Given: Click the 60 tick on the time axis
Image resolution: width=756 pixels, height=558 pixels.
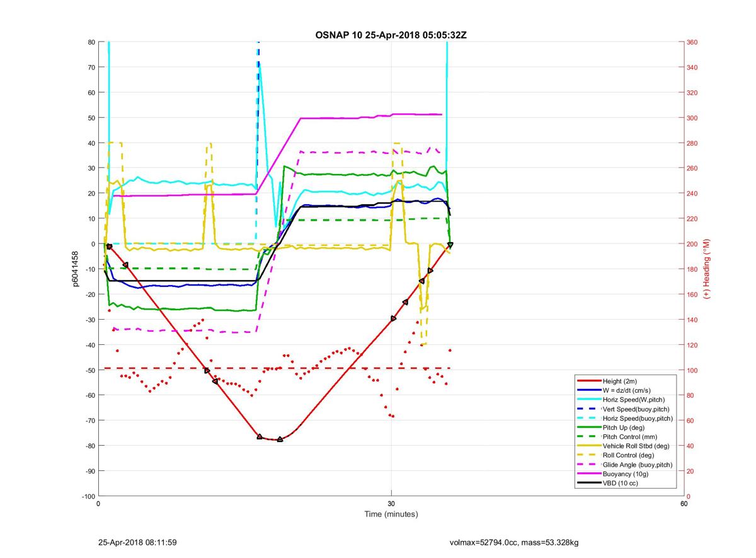Looking at the screenshot, I should (684, 504).
